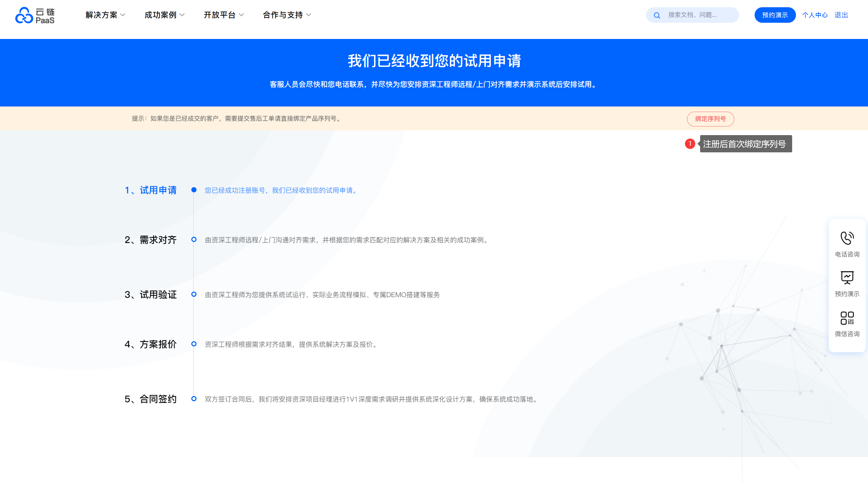Image resolution: width=868 pixels, height=486 pixels.
Task: Open the 开放平台 dropdown chevron
Action: tap(241, 15)
